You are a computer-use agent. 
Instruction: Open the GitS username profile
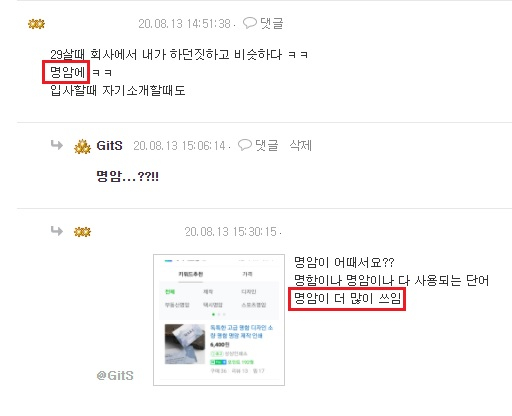click(x=109, y=146)
